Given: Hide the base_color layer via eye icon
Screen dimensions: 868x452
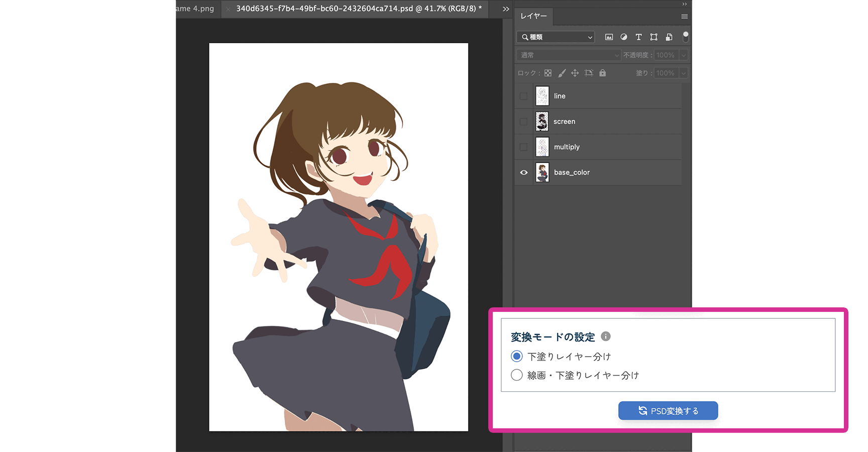Looking at the screenshot, I should [x=524, y=172].
